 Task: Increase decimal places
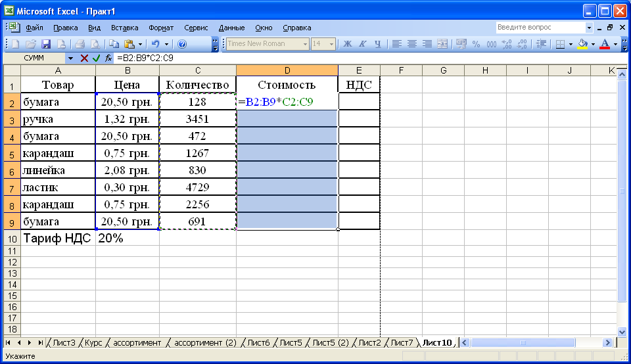pos(507,44)
